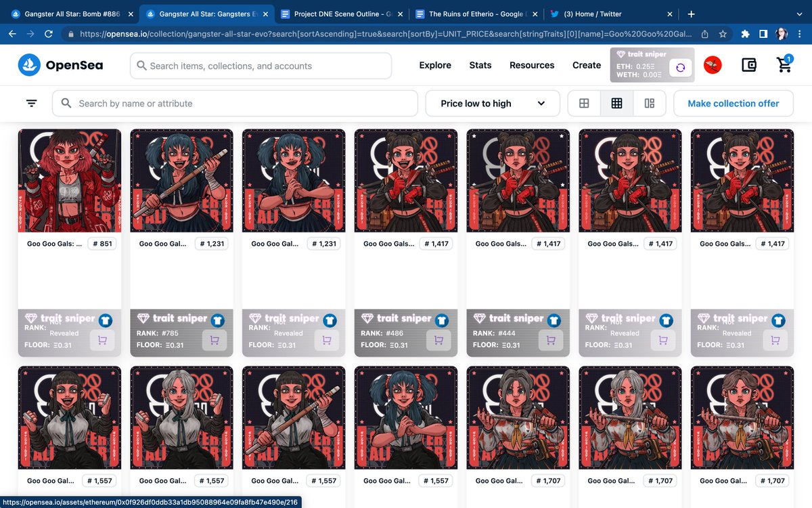Click the WETH: 0.00 balance text
This screenshot has height=508, width=812.
coord(639,75)
